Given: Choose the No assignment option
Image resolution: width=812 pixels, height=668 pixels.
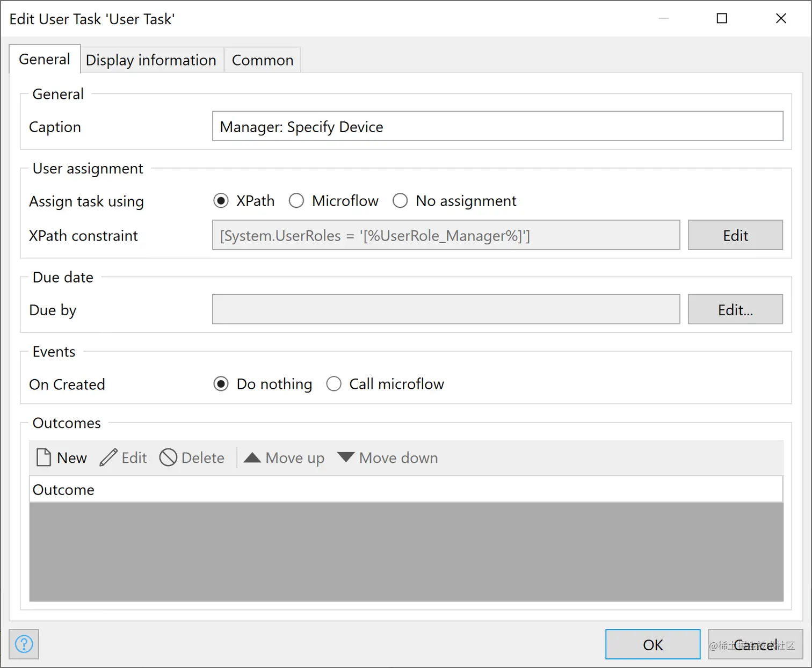Looking at the screenshot, I should tap(400, 201).
